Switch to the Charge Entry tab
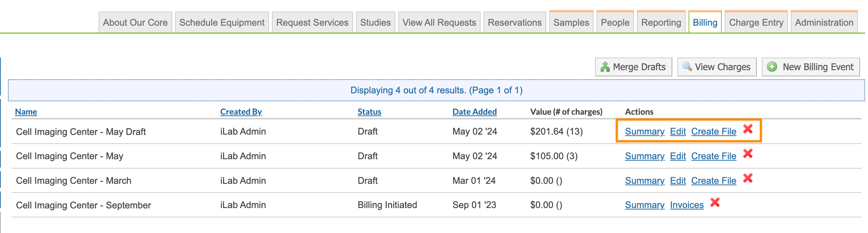 [x=756, y=22]
